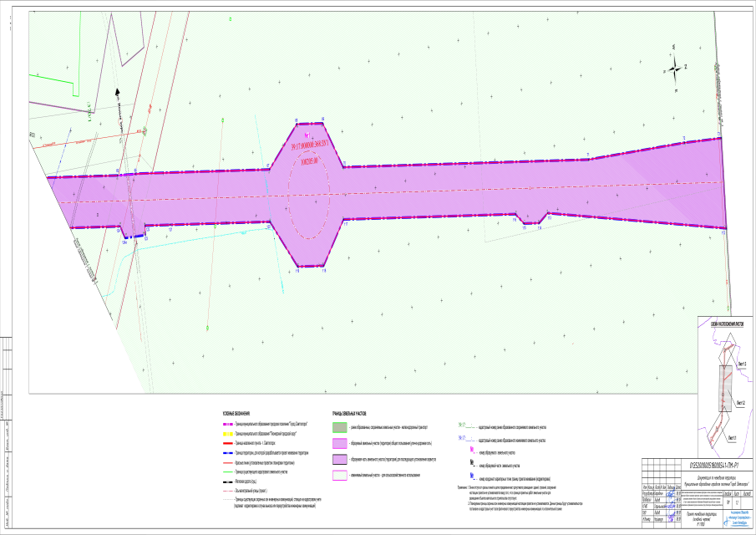Click the green hatched legend swatch
The image size is (756, 535).
(x=341, y=427)
